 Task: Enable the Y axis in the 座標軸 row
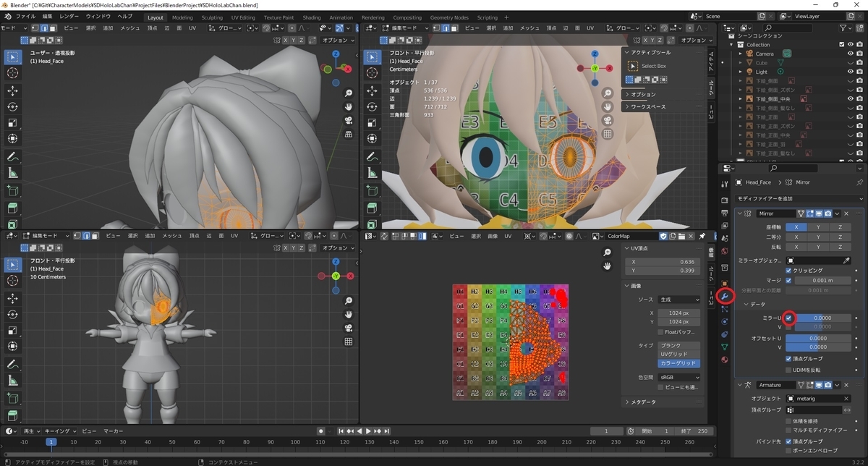pos(817,226)
